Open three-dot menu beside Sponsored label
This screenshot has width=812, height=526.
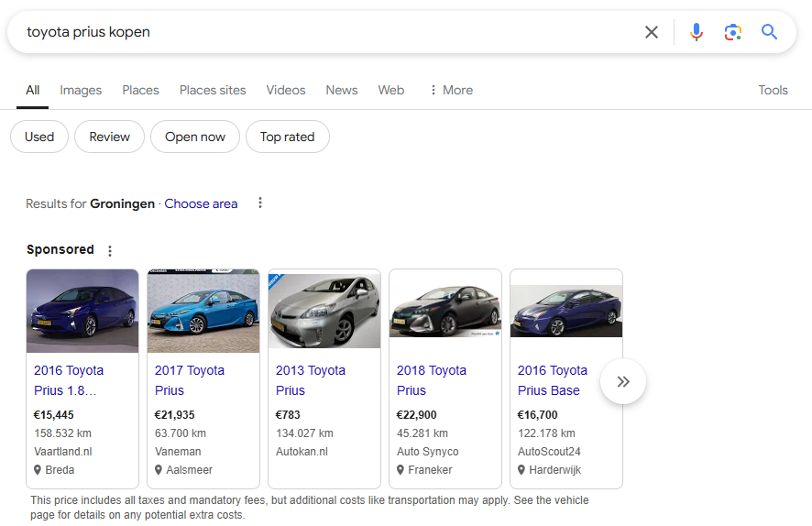point(110,250)
